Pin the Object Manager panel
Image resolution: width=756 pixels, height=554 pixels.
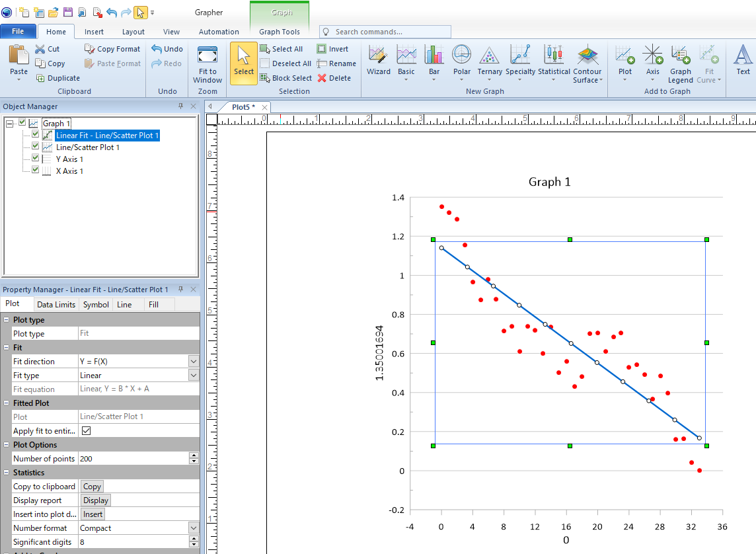181,106
